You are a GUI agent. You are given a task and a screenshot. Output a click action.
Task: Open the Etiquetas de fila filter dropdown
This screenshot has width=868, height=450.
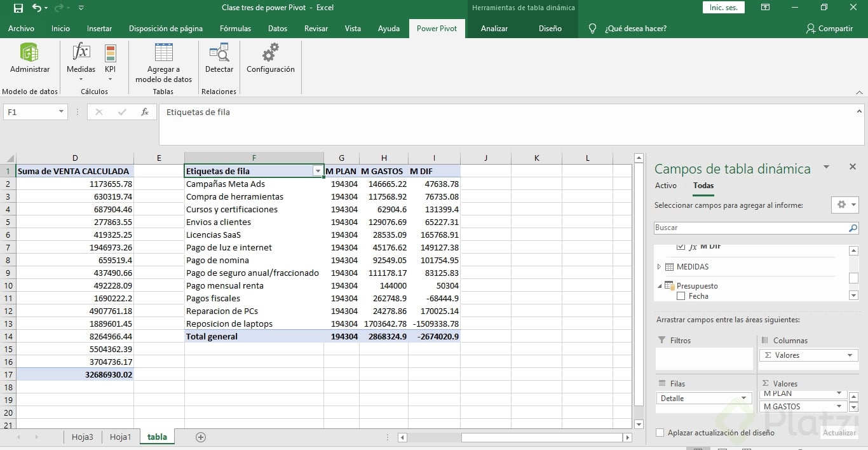(317, 171)
